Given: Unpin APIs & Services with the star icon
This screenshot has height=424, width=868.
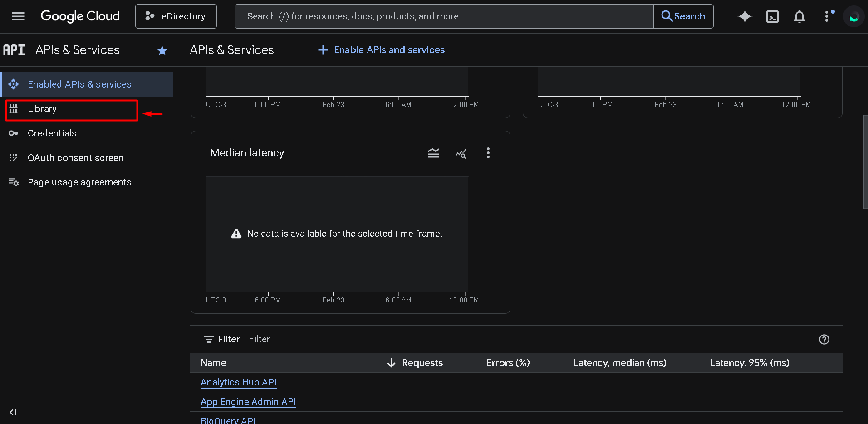Looking at the screenshot, I should (162, 50).
